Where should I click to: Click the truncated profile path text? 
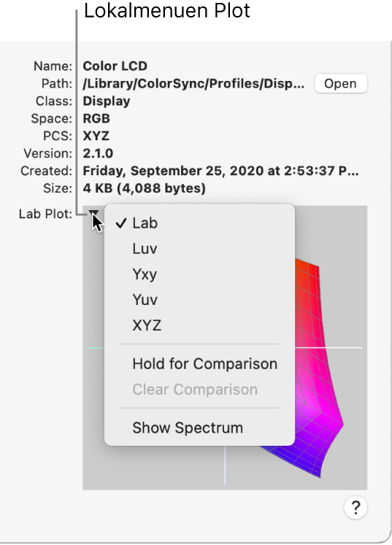click(x=193, y=84)
